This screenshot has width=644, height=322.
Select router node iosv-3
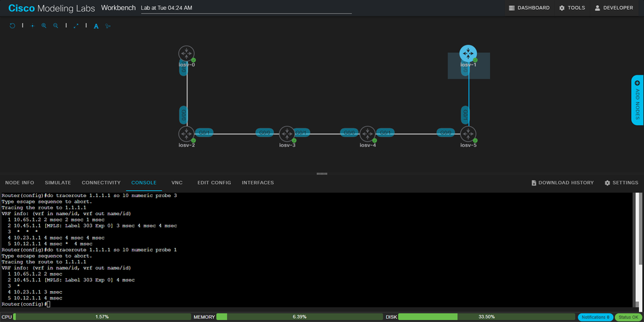[x=287, y=134]
